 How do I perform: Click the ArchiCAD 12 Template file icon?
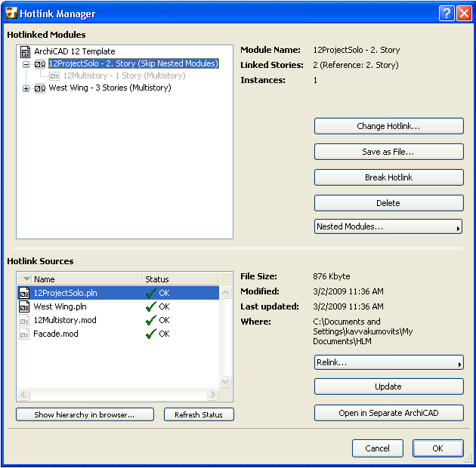[25, 52]
